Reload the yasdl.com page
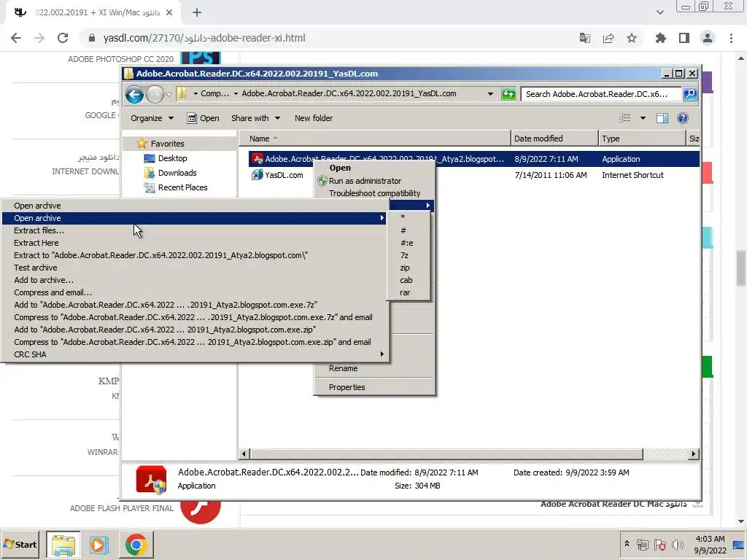The image size is (747, 560). pyautogui.click(x=63, y=38)
